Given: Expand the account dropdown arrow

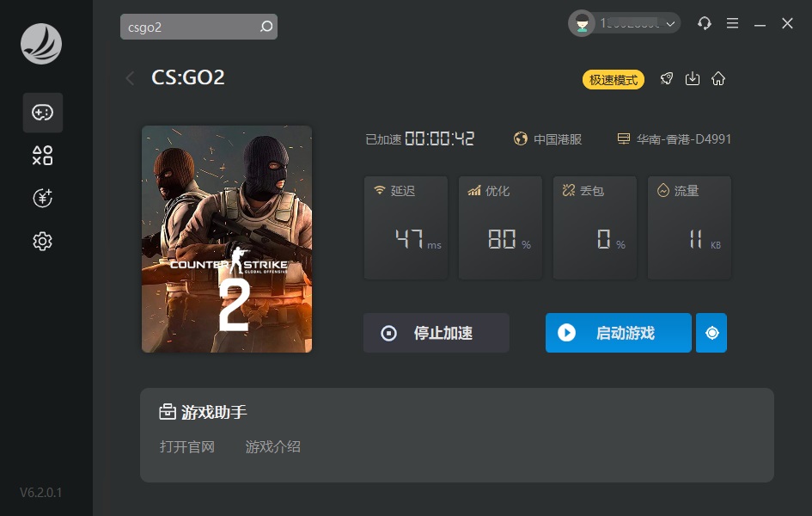Looking at the screenshot, I should [x=670, y=24].
